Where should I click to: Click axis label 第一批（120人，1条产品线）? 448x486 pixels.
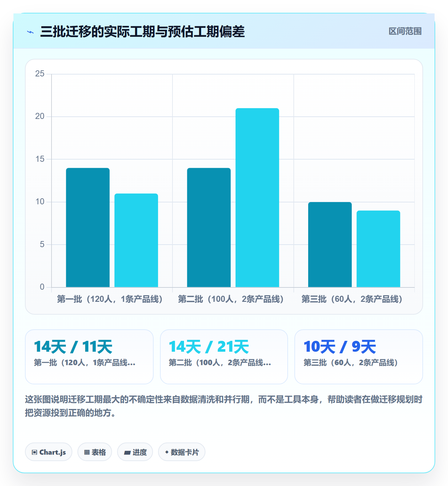(x=110, y=299)
